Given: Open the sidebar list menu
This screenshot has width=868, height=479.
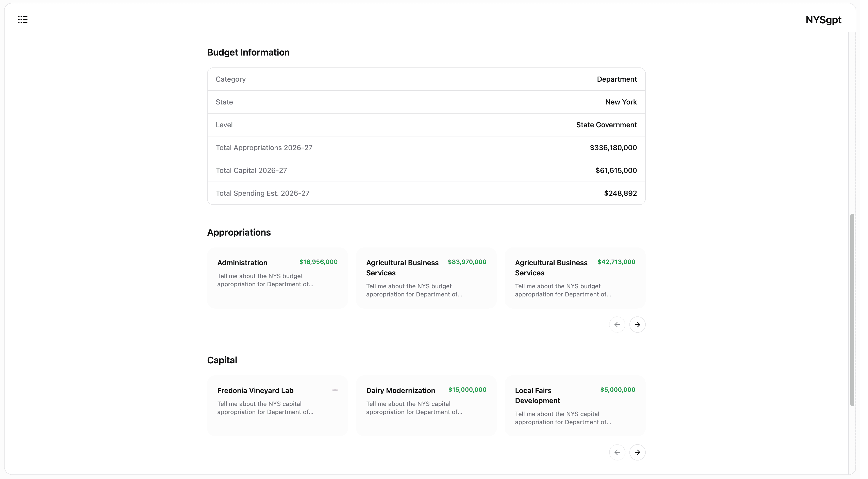Looking at the screenshot, I should (23, 20).
